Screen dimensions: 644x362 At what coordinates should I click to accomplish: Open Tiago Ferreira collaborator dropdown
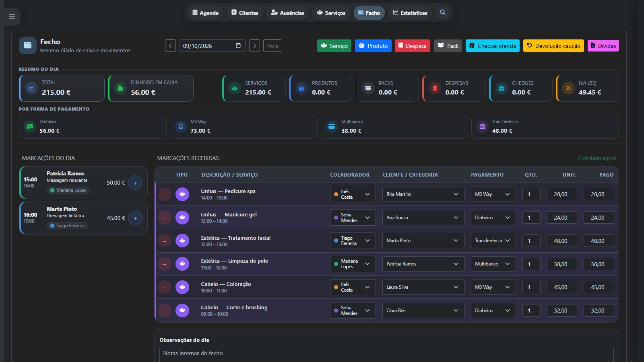(353, 241)
